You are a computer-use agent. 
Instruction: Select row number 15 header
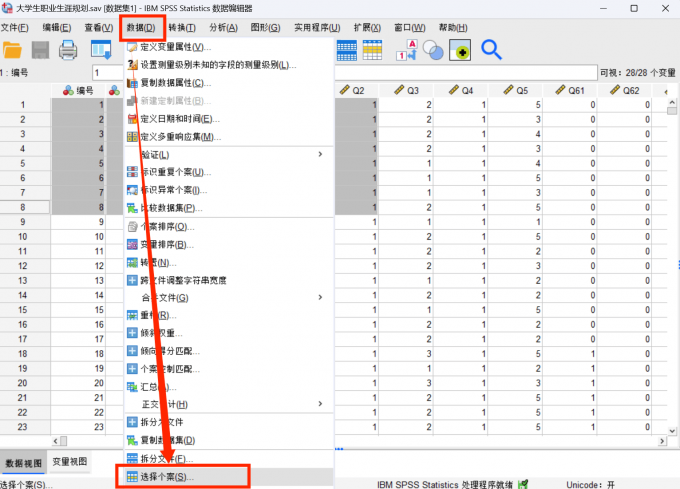point(23,310)
